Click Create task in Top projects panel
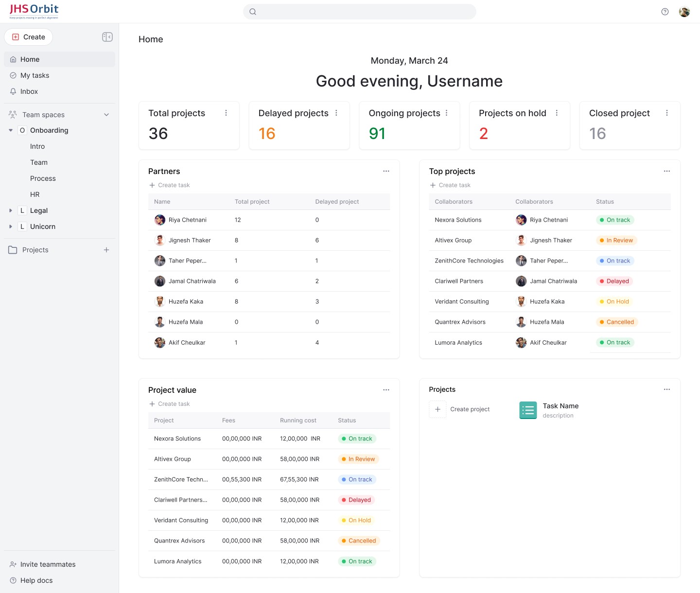 pos(450,185)
